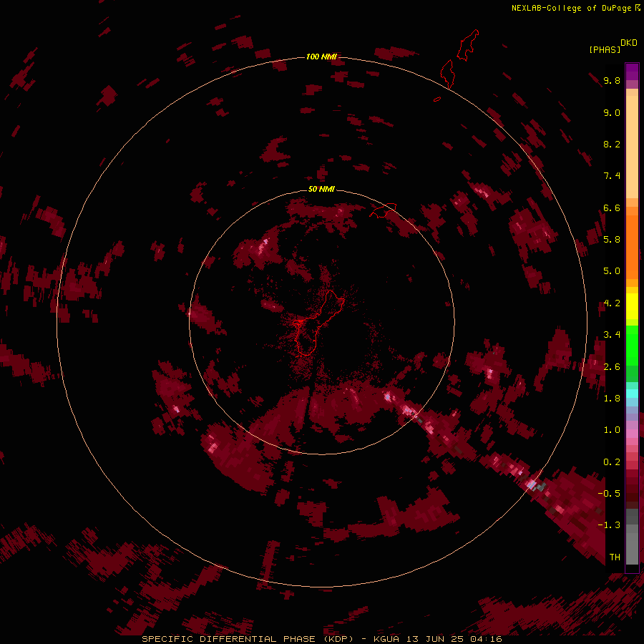Screen dimensions: 644x644
Task: Select the 8.2 legend value
Action: tap(612, 144)
